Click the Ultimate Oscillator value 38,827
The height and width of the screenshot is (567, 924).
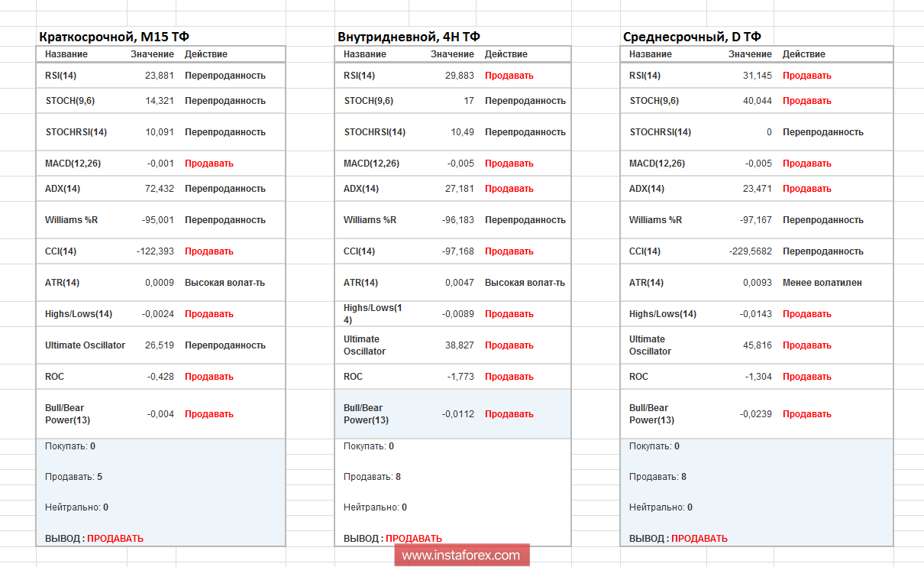[460, 345]
